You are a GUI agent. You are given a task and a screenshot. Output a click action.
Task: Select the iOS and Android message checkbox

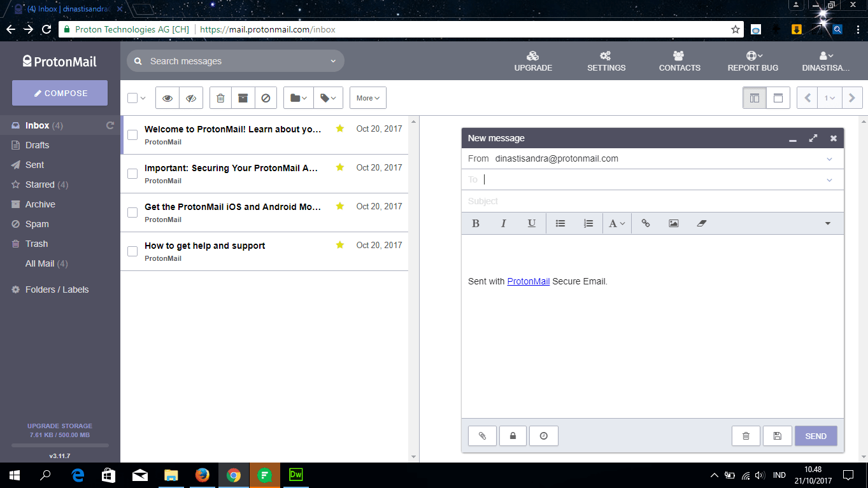132,213
